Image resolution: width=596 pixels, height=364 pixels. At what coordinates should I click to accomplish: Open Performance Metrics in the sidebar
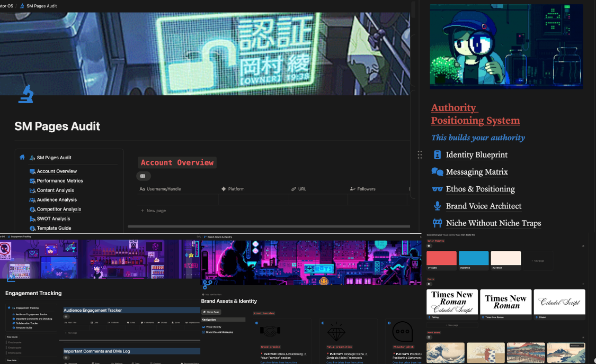click(59, 181)
